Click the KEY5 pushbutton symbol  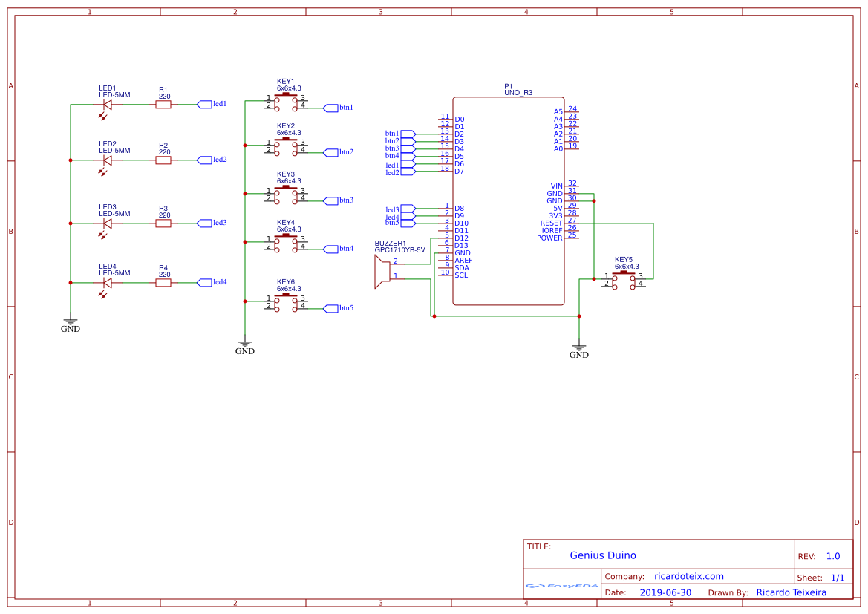pos(624,281)
